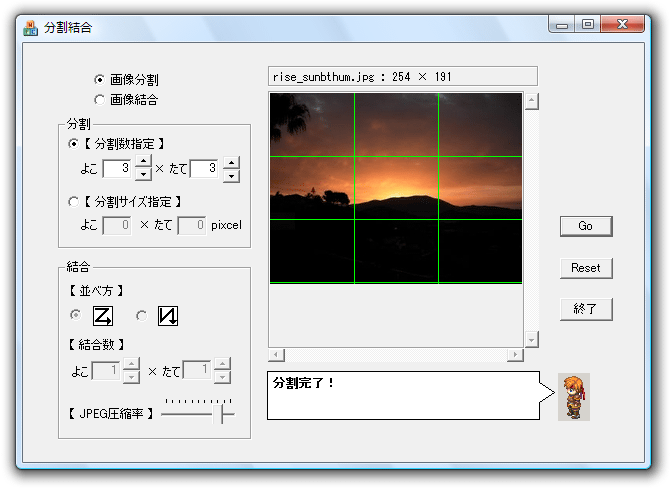
Task: Click the preview scroll right arrow
Action: [x=515, y=354]
